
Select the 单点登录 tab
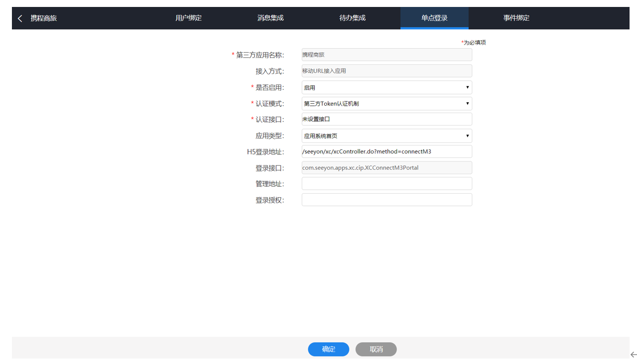pyautogui.click(x=434, y=18)
